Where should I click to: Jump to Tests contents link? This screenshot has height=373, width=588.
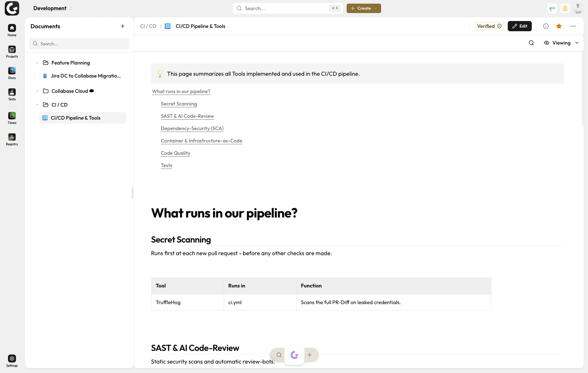pyautogui.click(x=167, y=165)
